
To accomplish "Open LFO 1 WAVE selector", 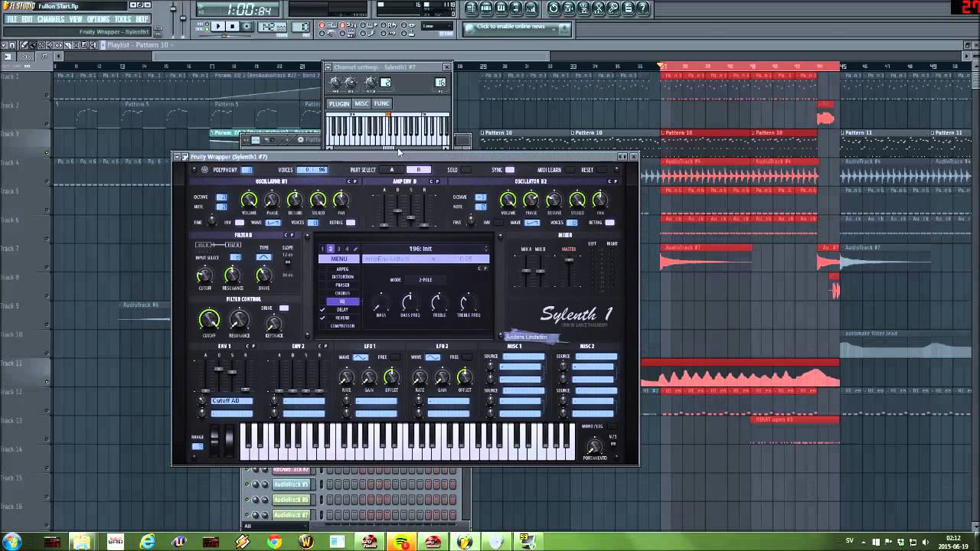I will coord(361,357).
